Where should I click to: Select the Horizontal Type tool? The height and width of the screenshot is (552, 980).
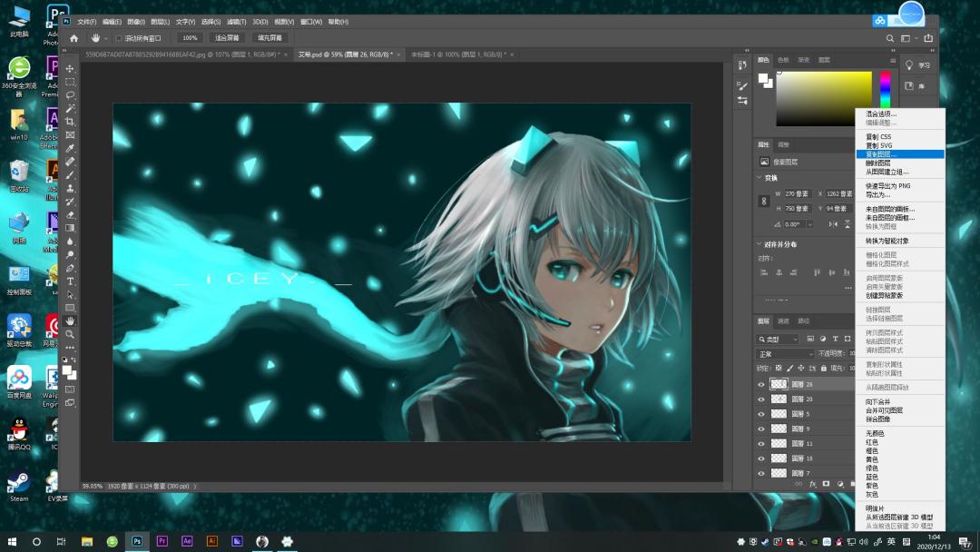click(x=70, y=281)
